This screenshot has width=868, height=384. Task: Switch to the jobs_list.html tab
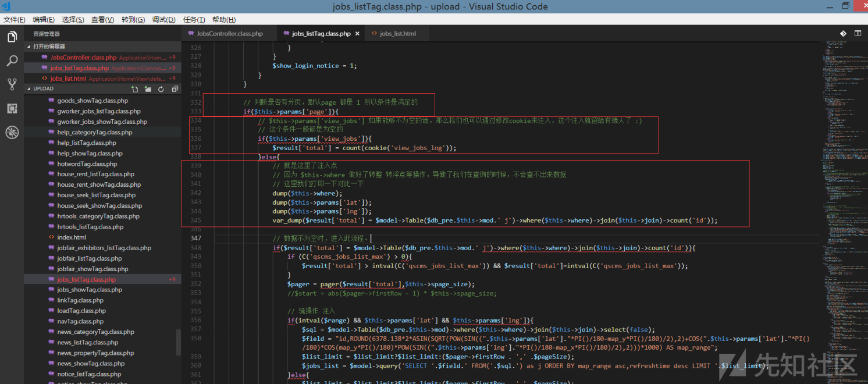pyautogui.click(x=397, y=34)
